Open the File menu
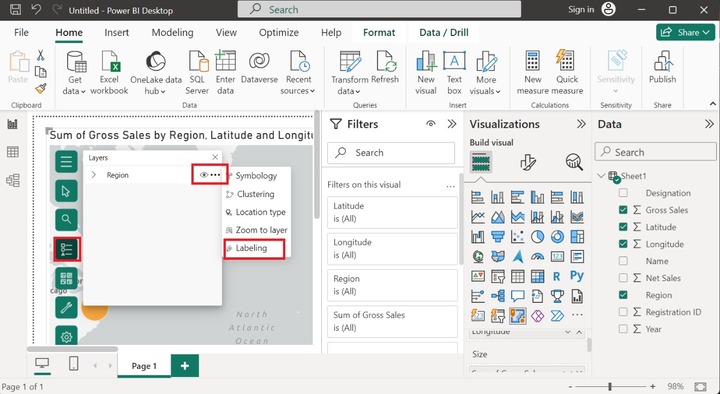The image size is (720, 394). [21, 33]
